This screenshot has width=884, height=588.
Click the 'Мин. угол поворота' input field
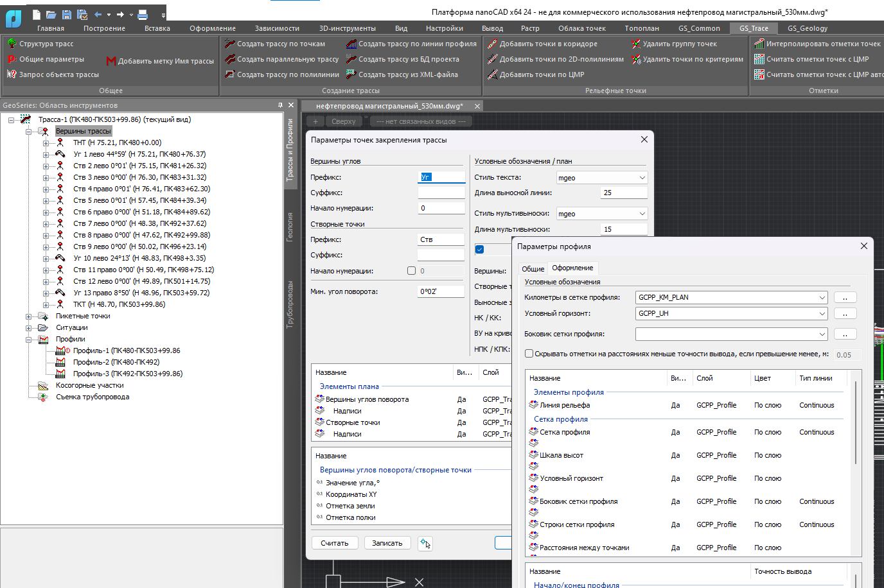[441, 291]
